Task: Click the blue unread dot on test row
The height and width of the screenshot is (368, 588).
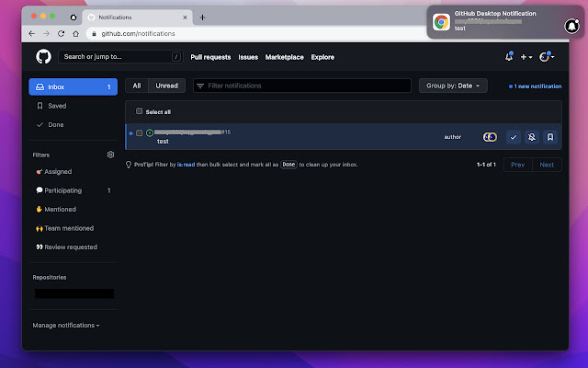Action: coord(130,133)
